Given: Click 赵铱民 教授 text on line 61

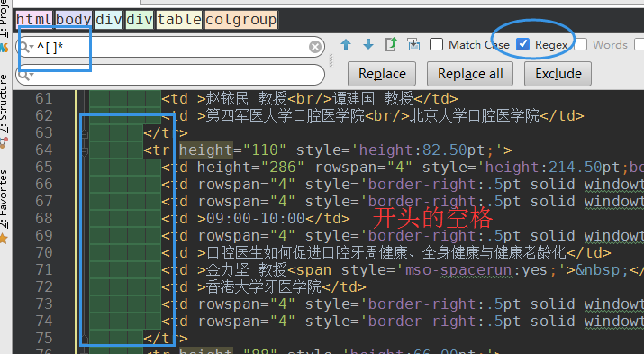Looking at the screenshot, I should [246, 98].
